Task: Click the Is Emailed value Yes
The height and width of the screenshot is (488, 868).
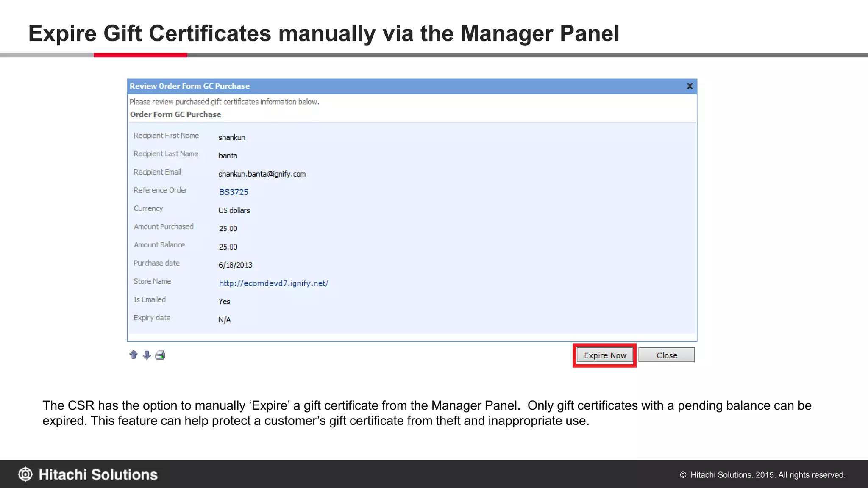Action: pyautogui.click(x=224, y=301)
